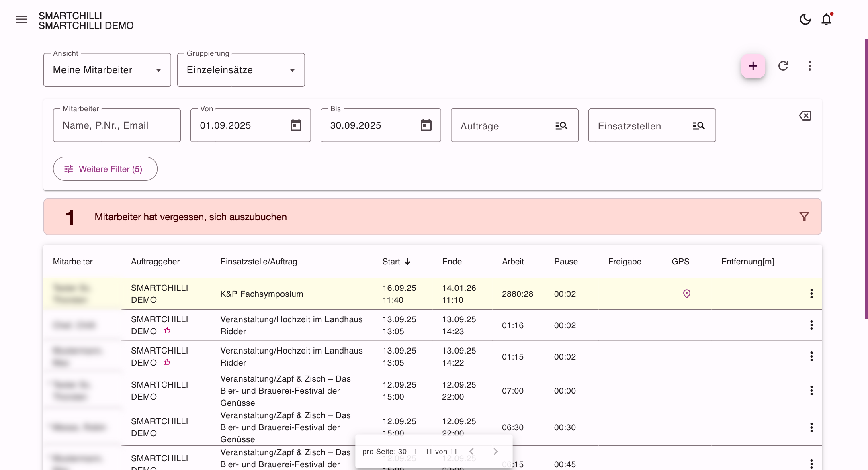868x470 pixels.
Task: Focus the Mitarbeiter search field
Action: 117,125
